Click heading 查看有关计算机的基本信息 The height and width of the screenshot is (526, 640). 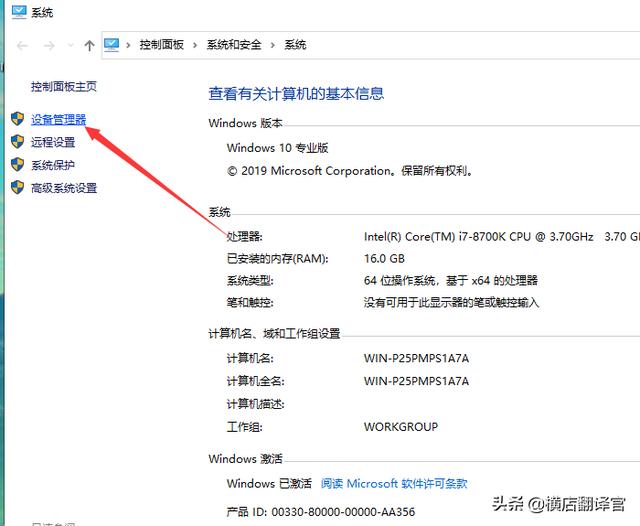[x=296, y=94]
